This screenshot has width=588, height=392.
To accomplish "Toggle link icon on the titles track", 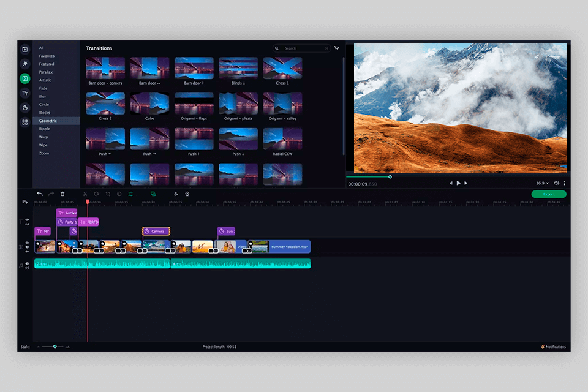I will tap(27, 224).
